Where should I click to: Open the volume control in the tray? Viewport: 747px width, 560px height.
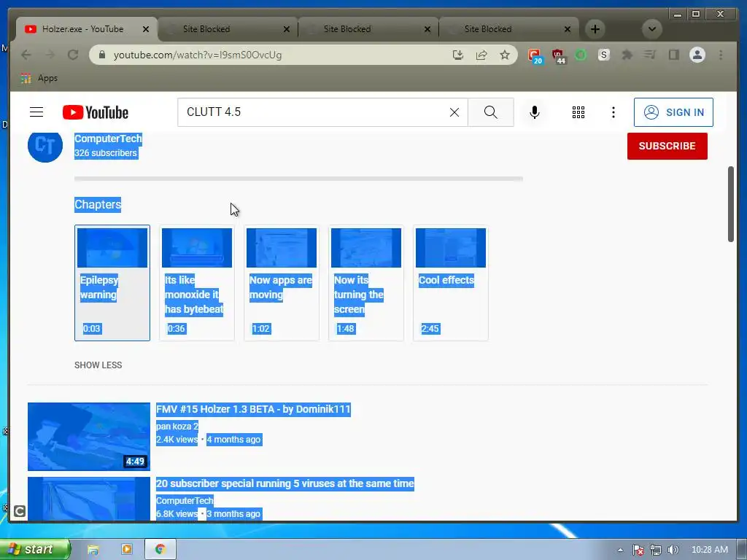click(673, 550)
